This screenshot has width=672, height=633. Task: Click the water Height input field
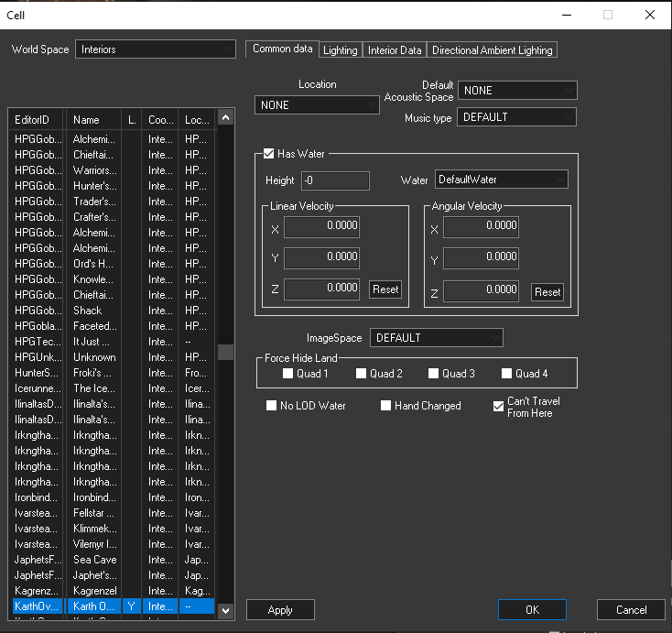(x=335, y=180)
